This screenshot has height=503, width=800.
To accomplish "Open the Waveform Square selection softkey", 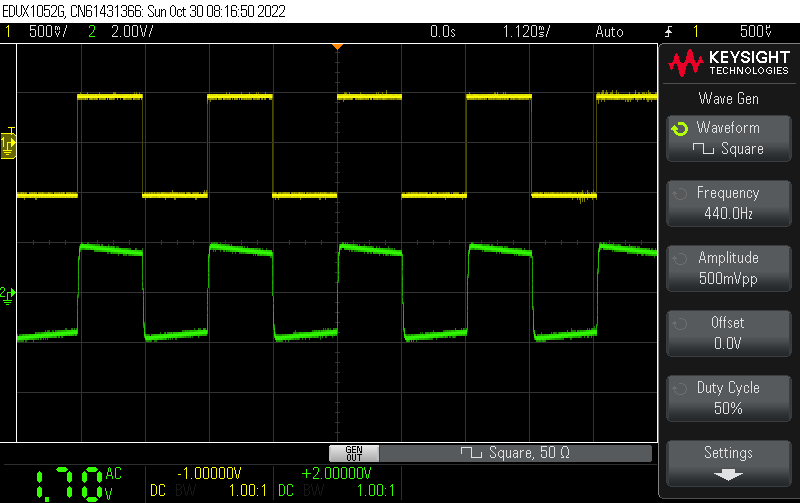I will click(x=727, y=138).
